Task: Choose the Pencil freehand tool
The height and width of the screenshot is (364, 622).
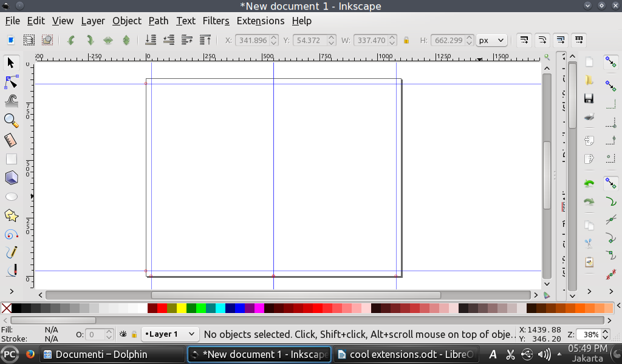Action: (x=11, y=252)
